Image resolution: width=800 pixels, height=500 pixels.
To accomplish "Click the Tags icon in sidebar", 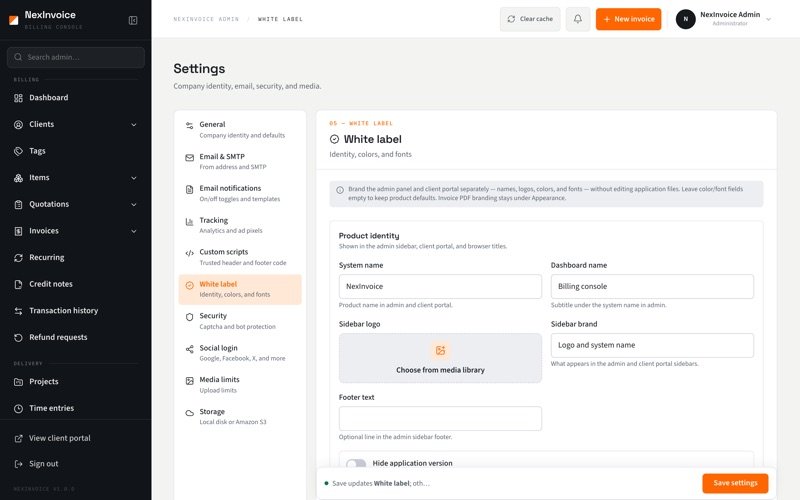I will click(x=18, y=151).
